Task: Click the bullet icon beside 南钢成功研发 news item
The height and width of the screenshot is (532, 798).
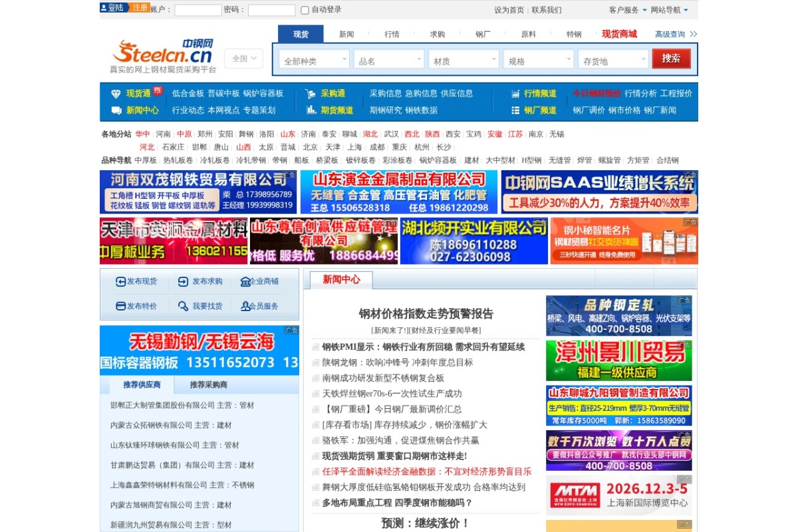Action: click(316, 378)
